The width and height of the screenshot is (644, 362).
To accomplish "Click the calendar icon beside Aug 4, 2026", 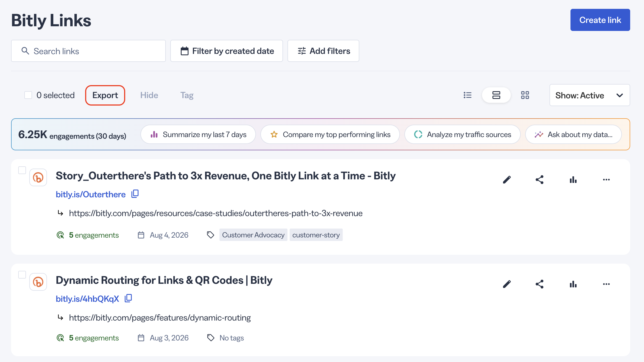I will coord(141,235).
